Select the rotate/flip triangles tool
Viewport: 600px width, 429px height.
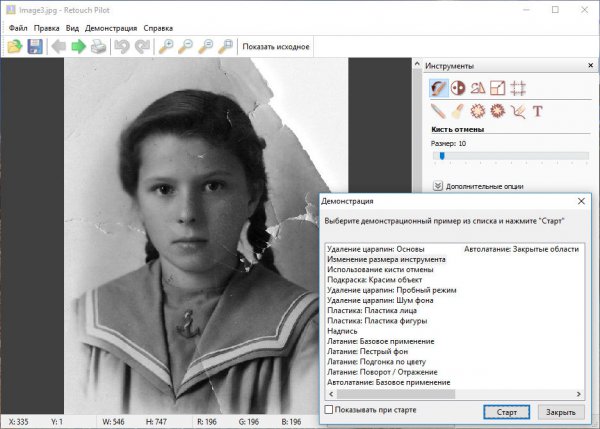[x=478, y=88]
